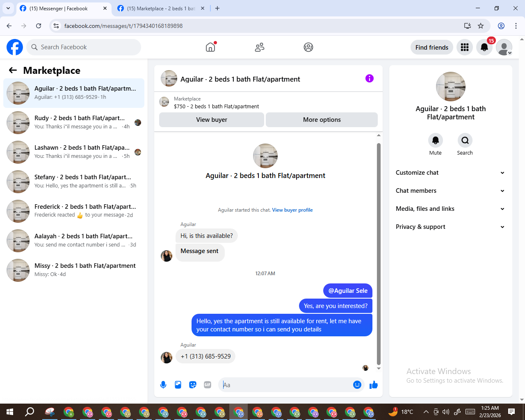The width and height of the screenshot is (525, 420).
Task: Open Aguilar conversation in chat list
Action: point(74,93)
